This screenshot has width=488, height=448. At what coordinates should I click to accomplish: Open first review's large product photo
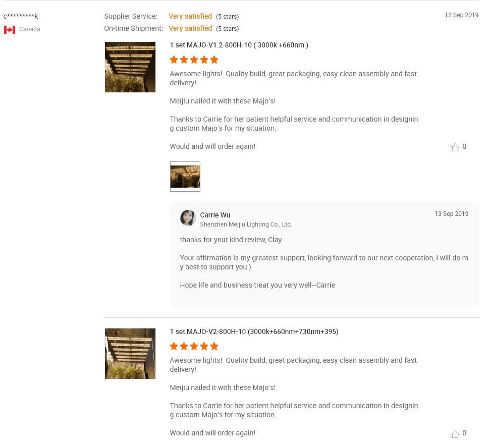click(130, 67)
